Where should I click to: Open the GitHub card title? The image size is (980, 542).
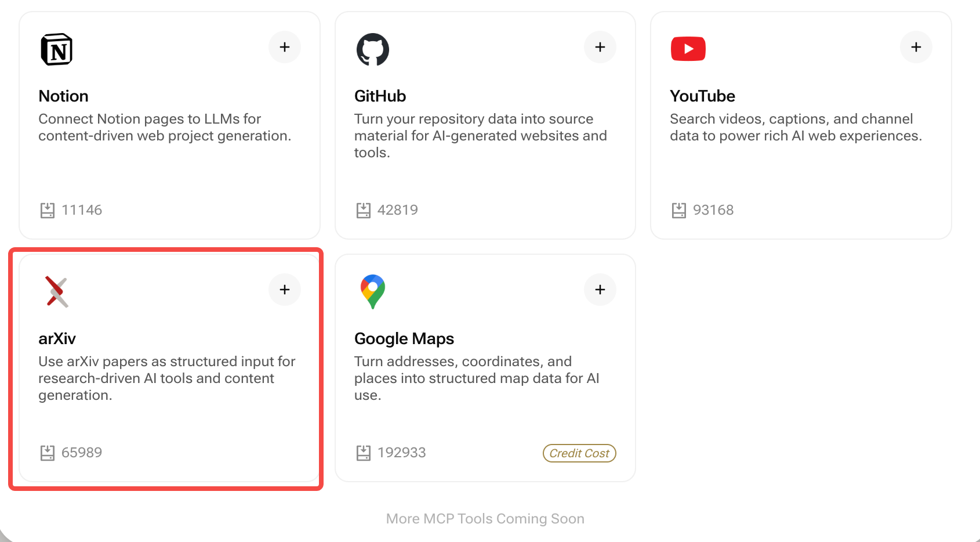(x=380, y=96)
